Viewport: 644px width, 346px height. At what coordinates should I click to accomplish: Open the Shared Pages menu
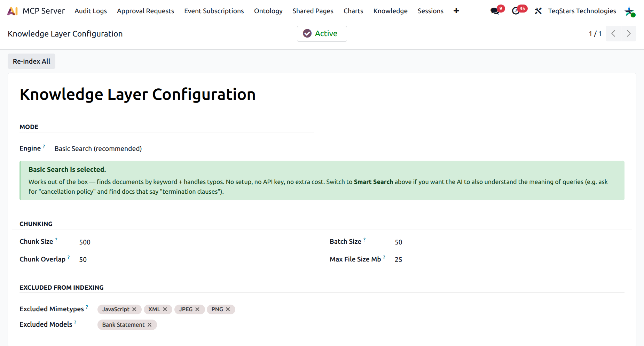coord(313,11)
